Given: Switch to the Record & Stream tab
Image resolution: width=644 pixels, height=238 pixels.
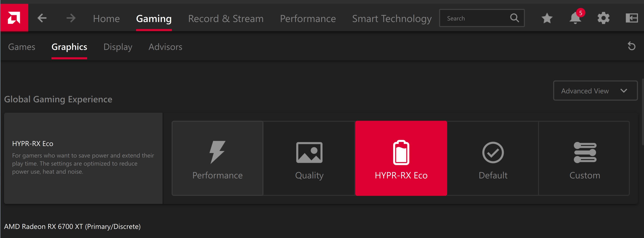Looking at the screenshot, I should pyautogui.click(x=226, y=19).
